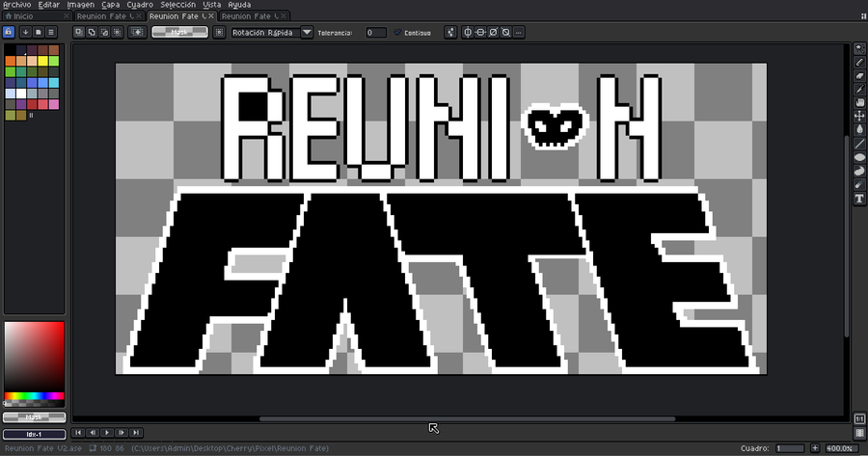This screenshot has width=868, height=456.
Task: Open the Editar menu
Action: click(x=49, y=5)
